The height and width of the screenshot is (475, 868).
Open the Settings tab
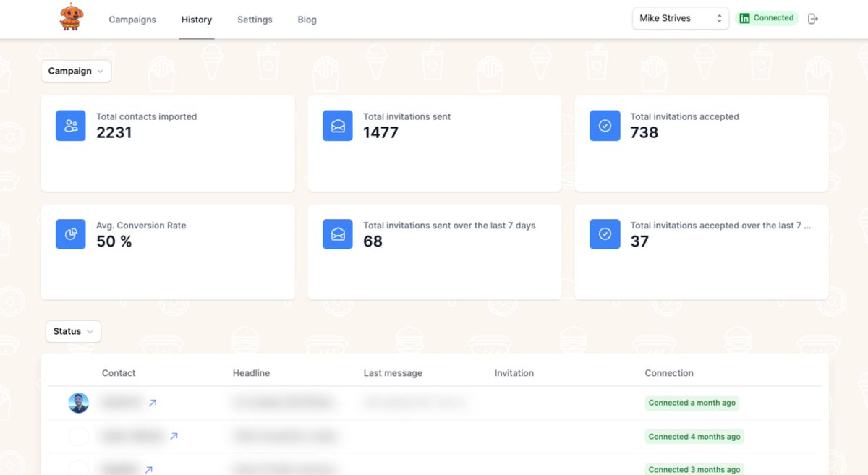tap(255, 20)
